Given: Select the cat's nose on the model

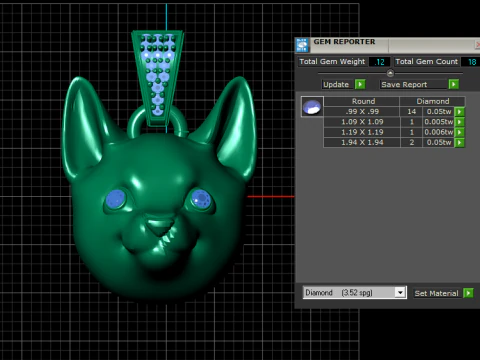Looking at the screenshot, I should [x=160, y=225].
